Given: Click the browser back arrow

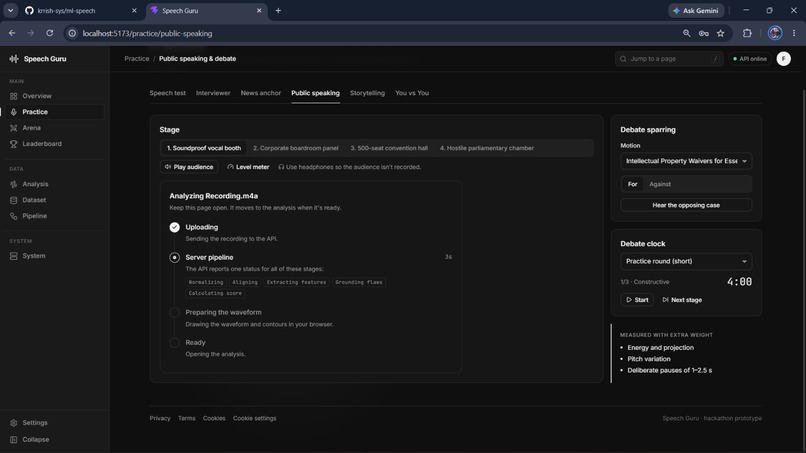Looking at the screenshot, I should [12, 33].
